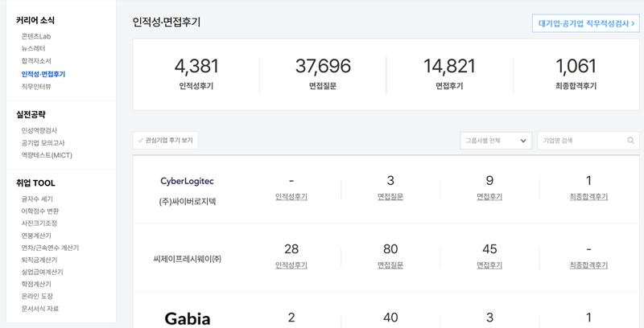Click 면접후기 link for 씨제이프레시웨이
The height and width of the screenshot is (328, 644).
pyautogui.click(x=489, y=265)
